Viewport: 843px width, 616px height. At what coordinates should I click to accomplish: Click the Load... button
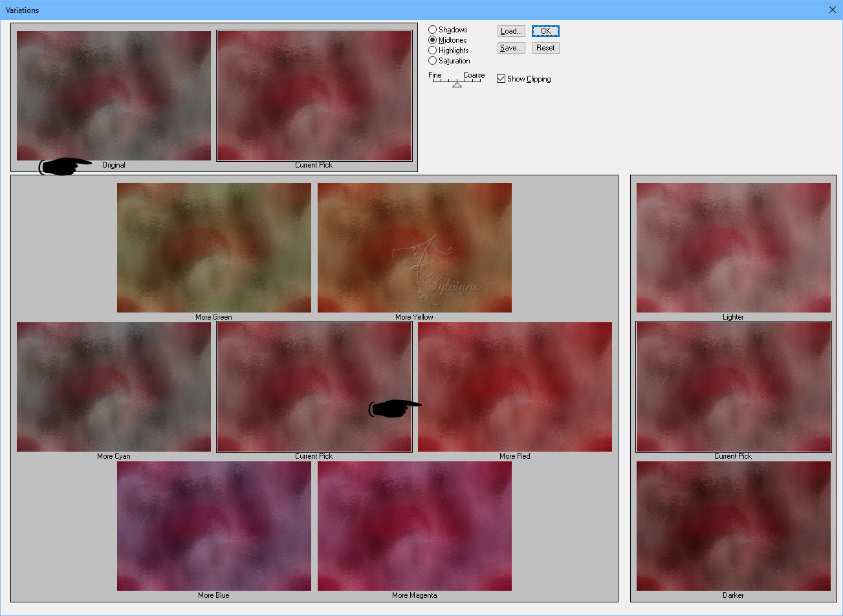(511, 31)
